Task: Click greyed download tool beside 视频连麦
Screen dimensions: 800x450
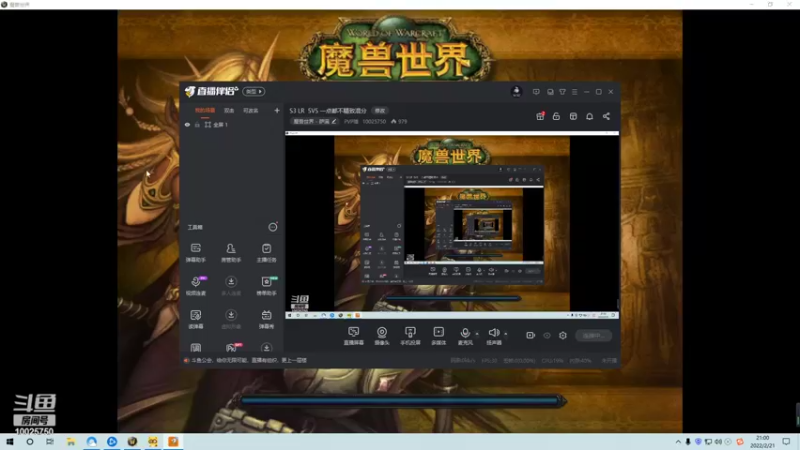Action: click(231, 286)
